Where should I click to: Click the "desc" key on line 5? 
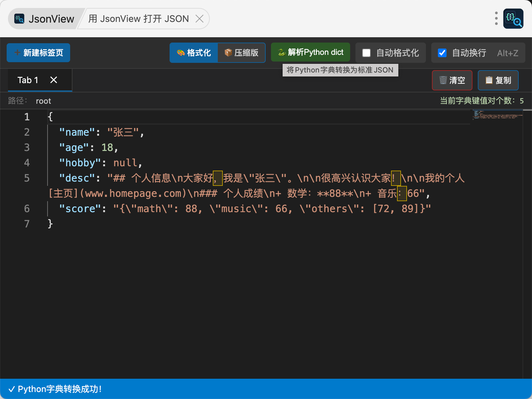click(77, 178)
